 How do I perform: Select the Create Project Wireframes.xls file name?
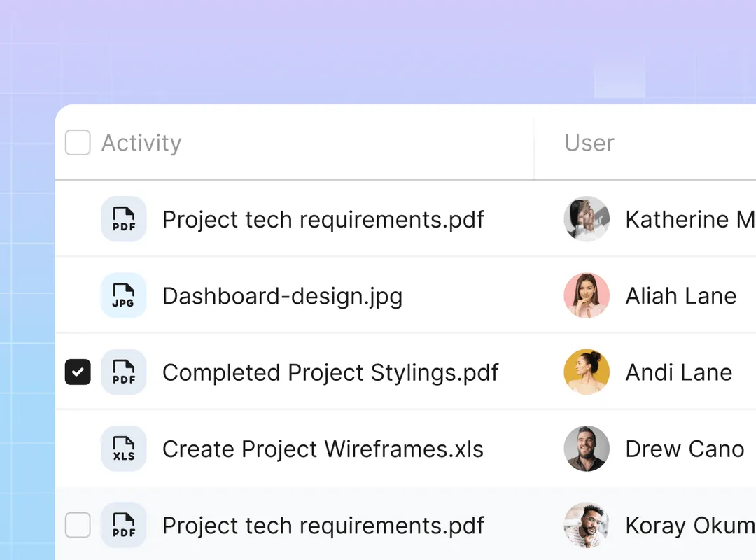pos(323,449)
